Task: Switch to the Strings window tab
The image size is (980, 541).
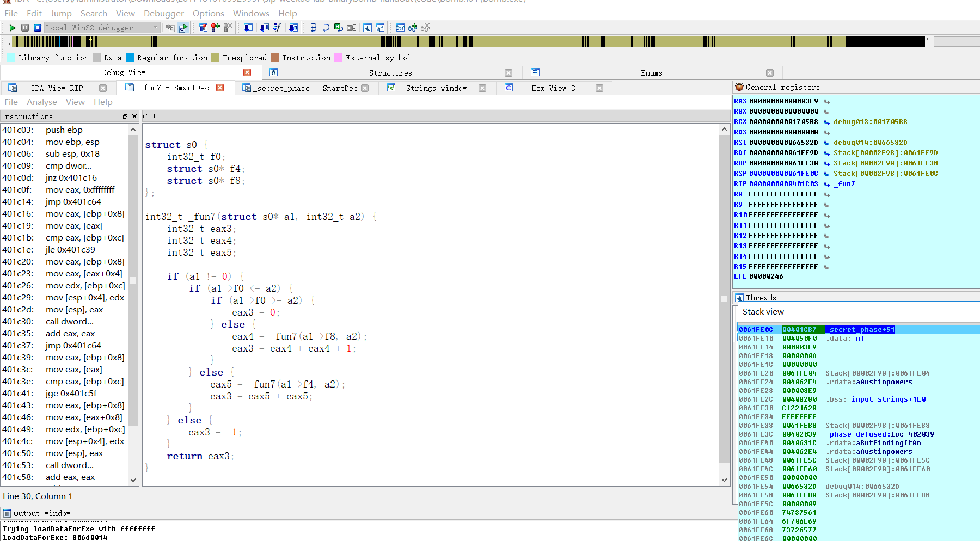Action: point(436,88)
